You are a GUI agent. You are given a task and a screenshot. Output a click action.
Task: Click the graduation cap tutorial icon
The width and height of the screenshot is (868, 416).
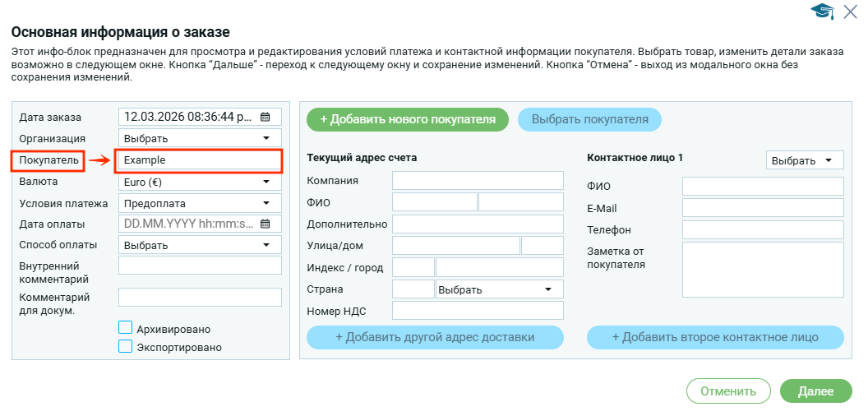coord(821,11)
